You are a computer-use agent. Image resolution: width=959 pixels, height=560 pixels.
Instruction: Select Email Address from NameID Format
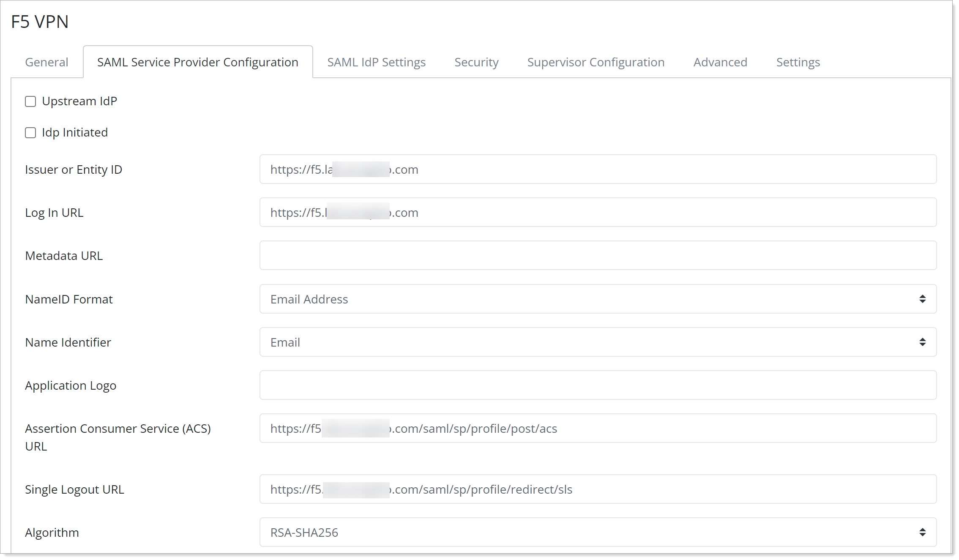point(598,299)
